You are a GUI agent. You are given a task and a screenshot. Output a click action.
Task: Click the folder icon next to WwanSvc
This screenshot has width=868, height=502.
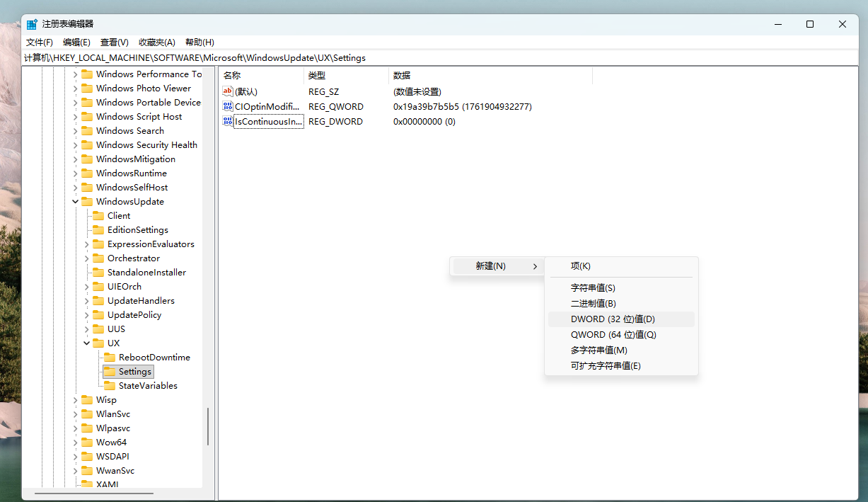(87, 471)
